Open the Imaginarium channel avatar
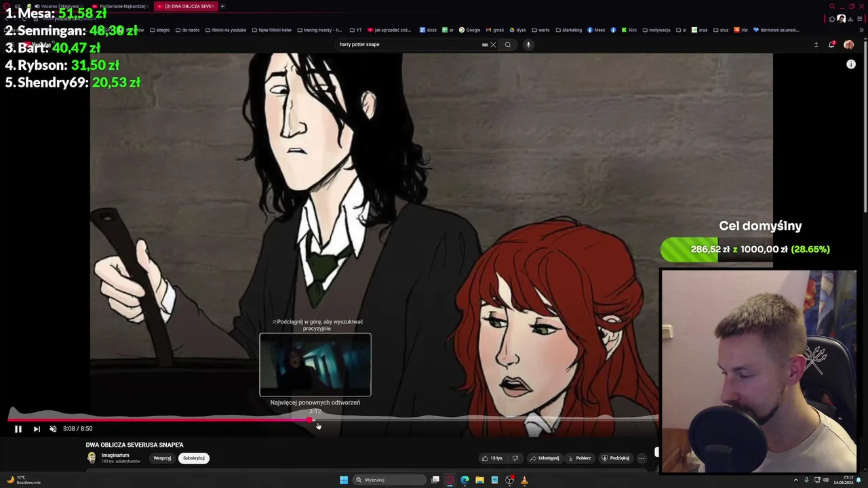Image resolution: width=868 pixels, height=488 pixels. point(92,458)
